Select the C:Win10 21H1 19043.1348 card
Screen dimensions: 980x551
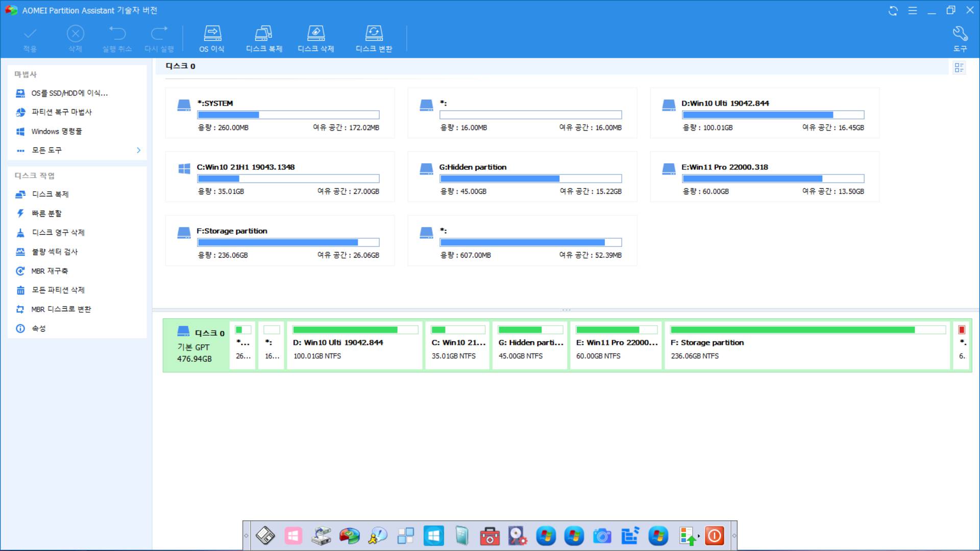tap(280, 177)
